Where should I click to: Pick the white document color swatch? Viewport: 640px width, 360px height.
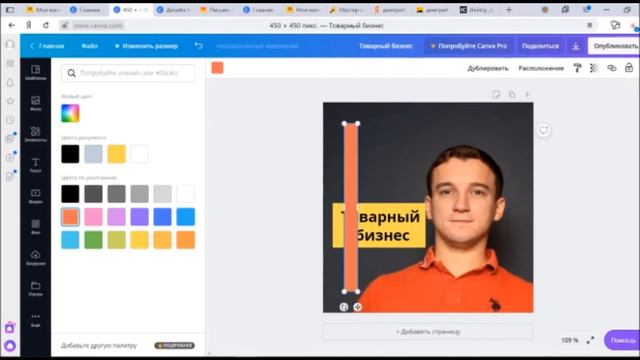[140, 154]
